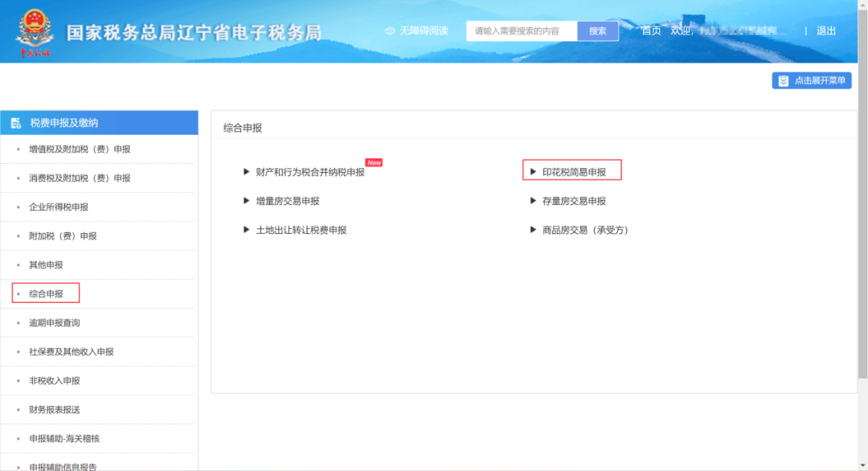Select the 附加税（费）申报 sidebar entry
868x471 pixels.
63,236
